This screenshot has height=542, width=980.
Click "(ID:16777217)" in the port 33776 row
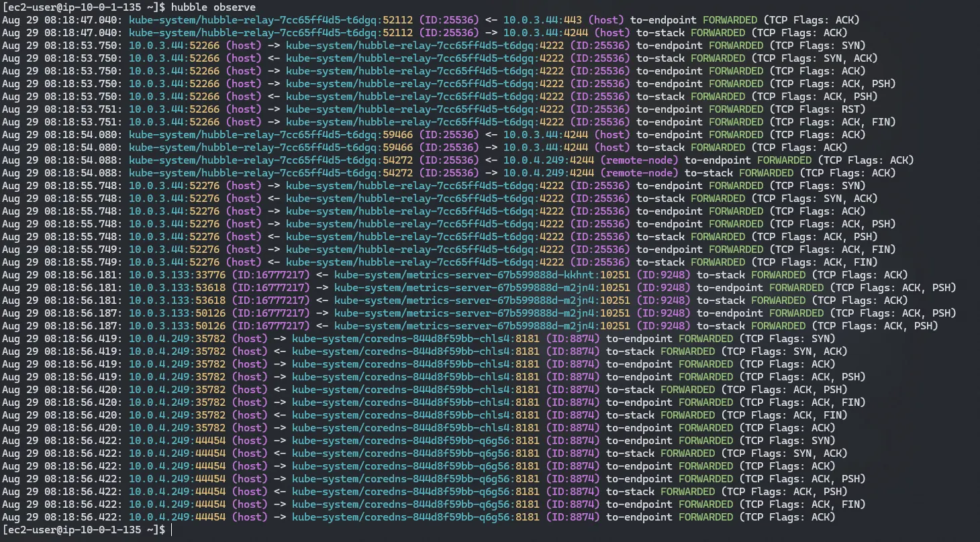tap(271, 275)
